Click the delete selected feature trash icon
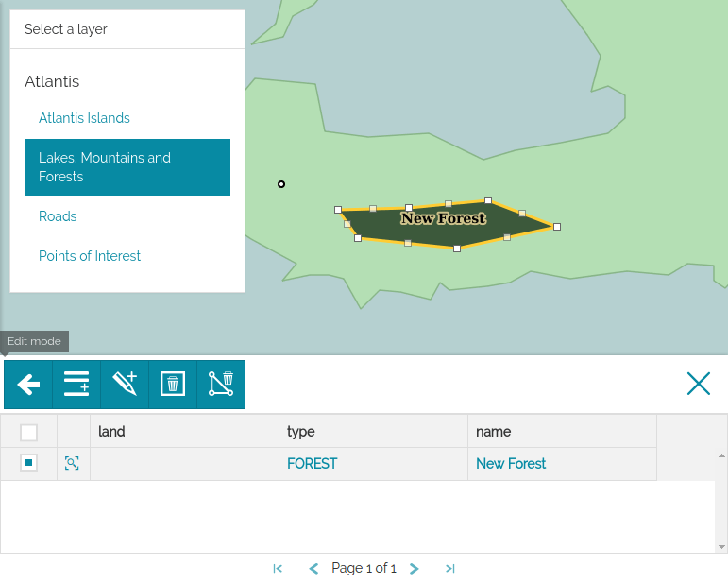 click(173, 385)
